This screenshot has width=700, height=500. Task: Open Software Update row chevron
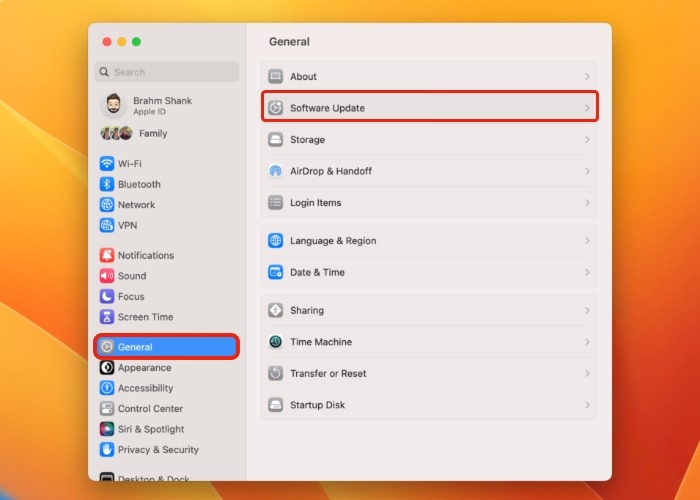tap(587, 108)
